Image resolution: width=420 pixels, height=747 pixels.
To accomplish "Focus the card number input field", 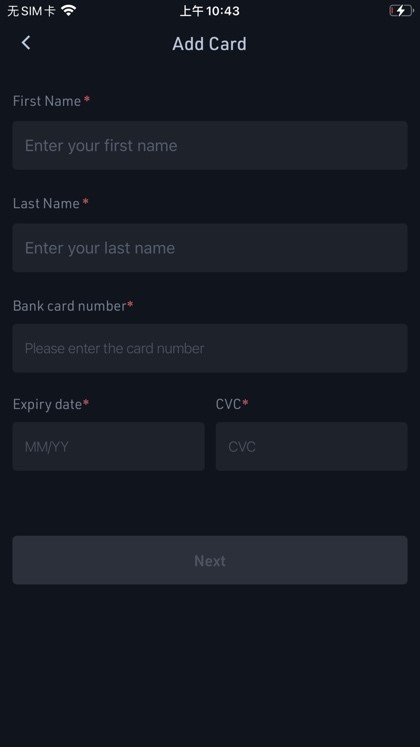I will tap(210, 348).
